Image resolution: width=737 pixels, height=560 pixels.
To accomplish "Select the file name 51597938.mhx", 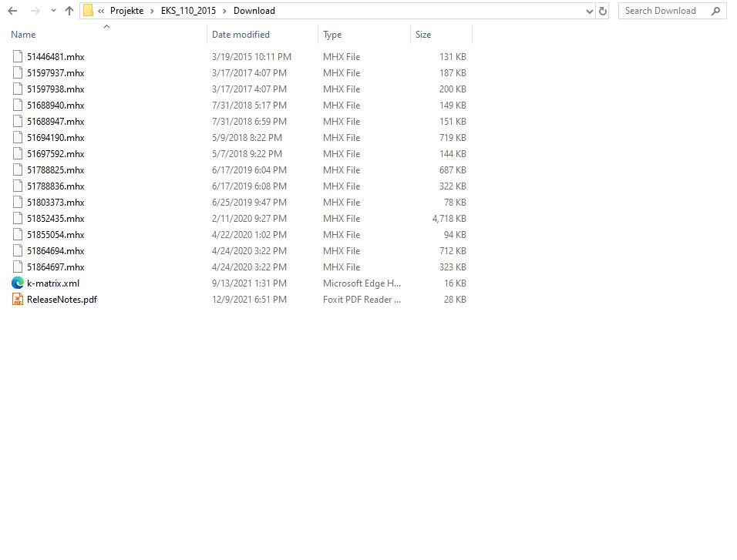I will (x=56, y=89).
